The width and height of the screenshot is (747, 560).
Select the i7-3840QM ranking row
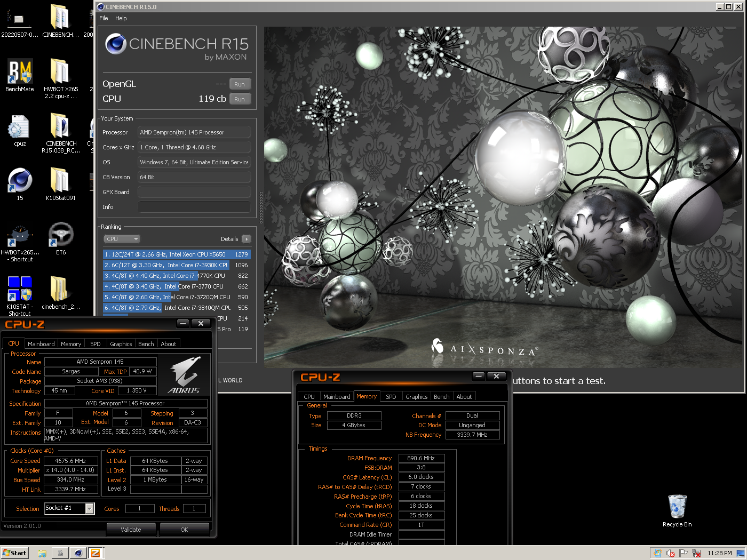(x=177, y=308)
